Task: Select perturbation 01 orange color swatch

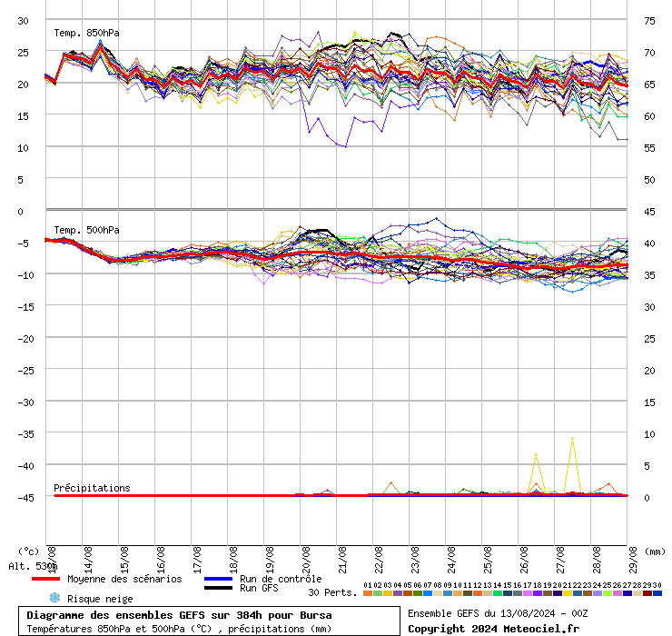Action: coord(368,593)
